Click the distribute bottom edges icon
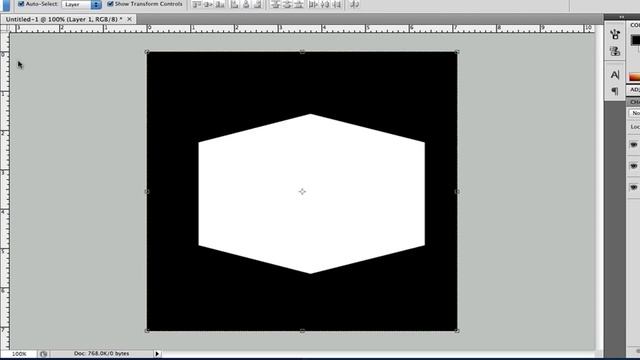The image size is (640, 360). point(298,4)
